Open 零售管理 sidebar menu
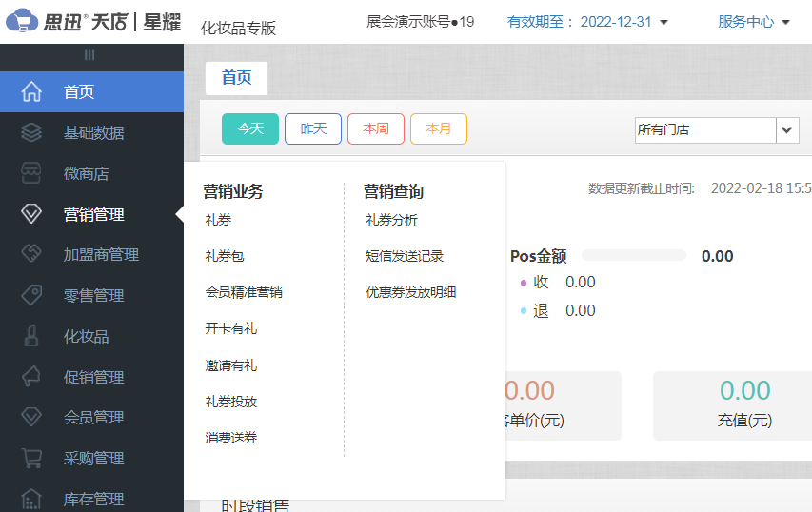812x512 pixels. coord(91,295)
